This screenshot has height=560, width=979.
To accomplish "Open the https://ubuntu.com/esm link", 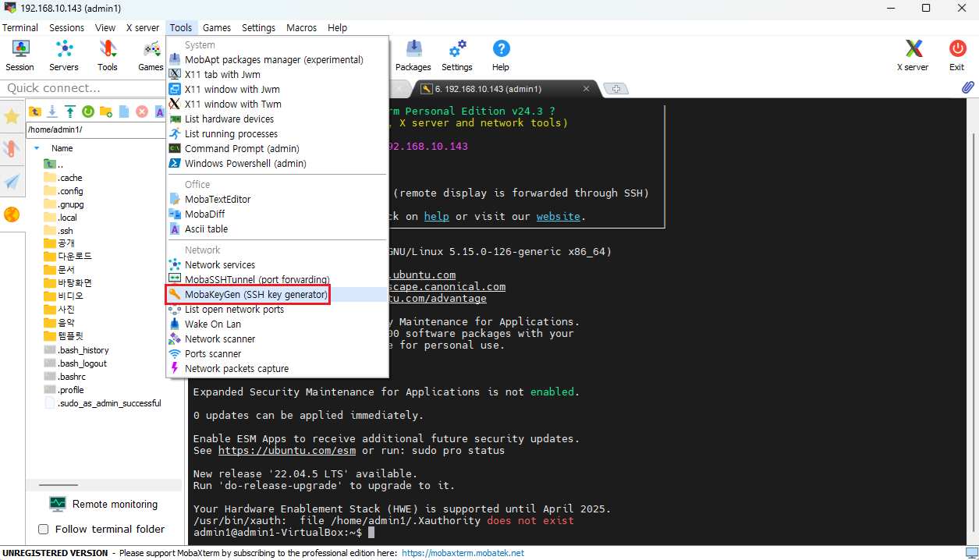I will point(286,450).
